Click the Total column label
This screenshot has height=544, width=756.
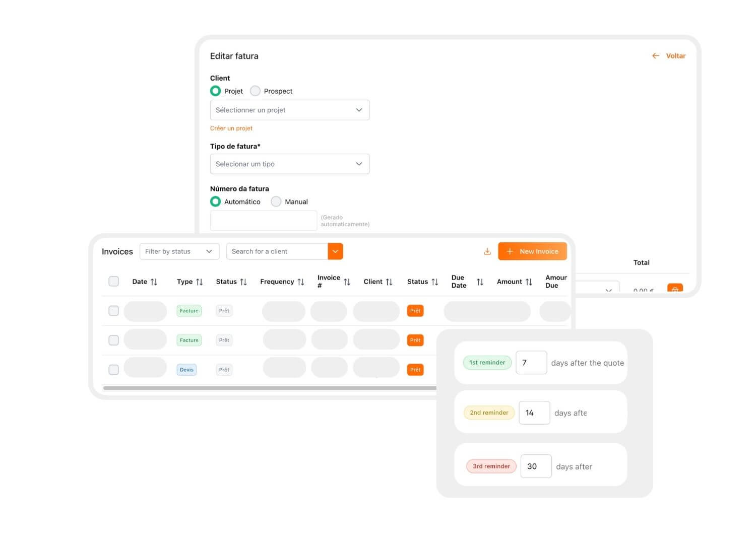click(642, 262)
